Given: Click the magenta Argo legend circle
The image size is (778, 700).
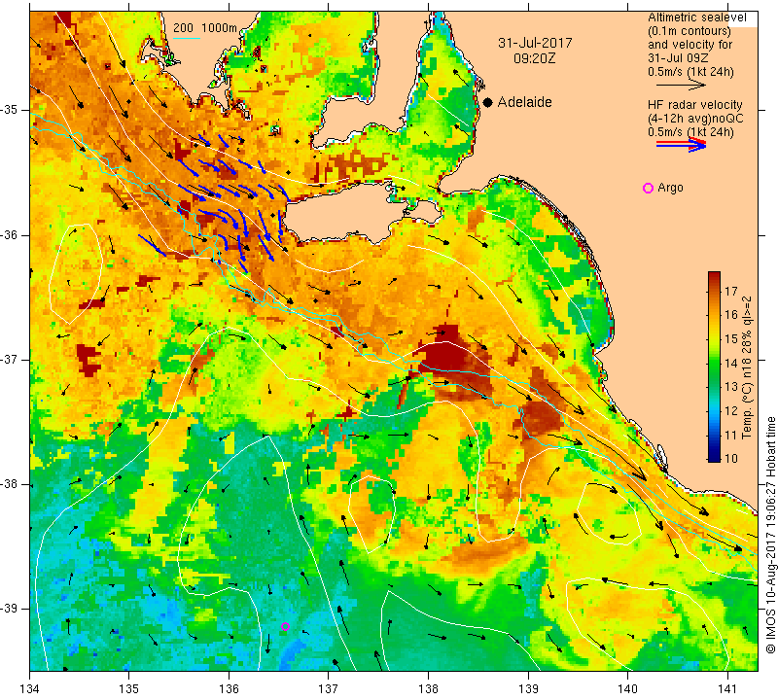Looking at the screenshot, I should 648,188.
